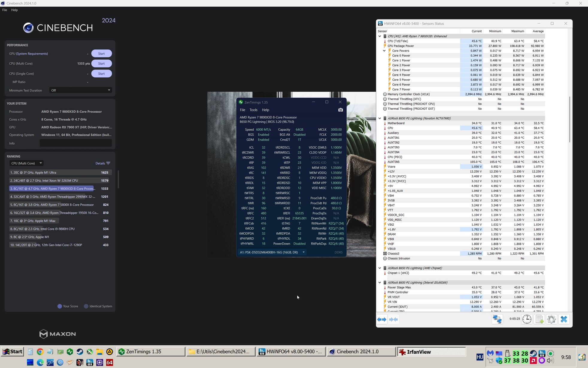
Task: Close sensors with blue X icon
Action: point(564,319)
